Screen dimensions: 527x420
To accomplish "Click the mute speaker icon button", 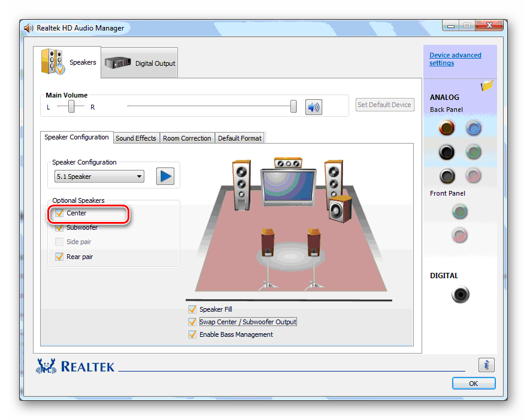I will pos(313,107).
